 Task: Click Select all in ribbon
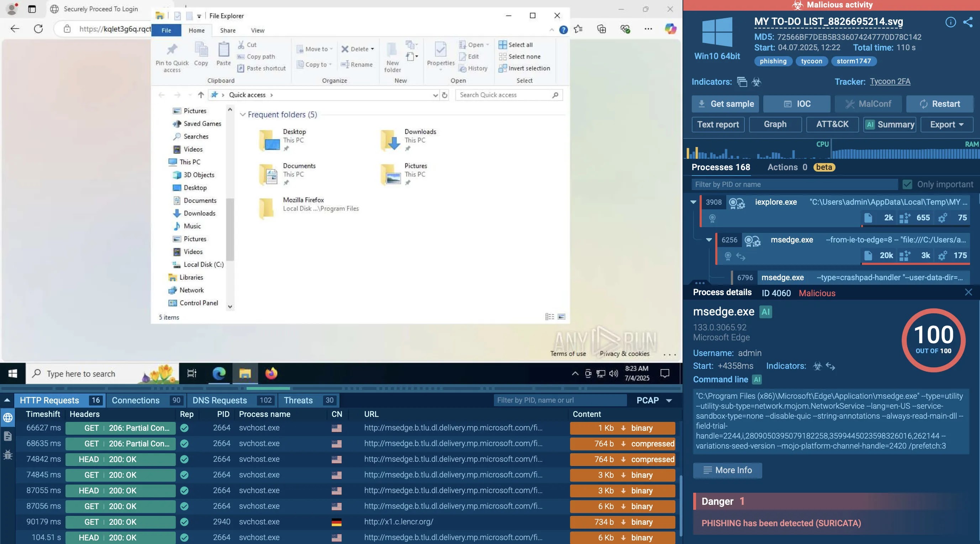coord(516,45)
